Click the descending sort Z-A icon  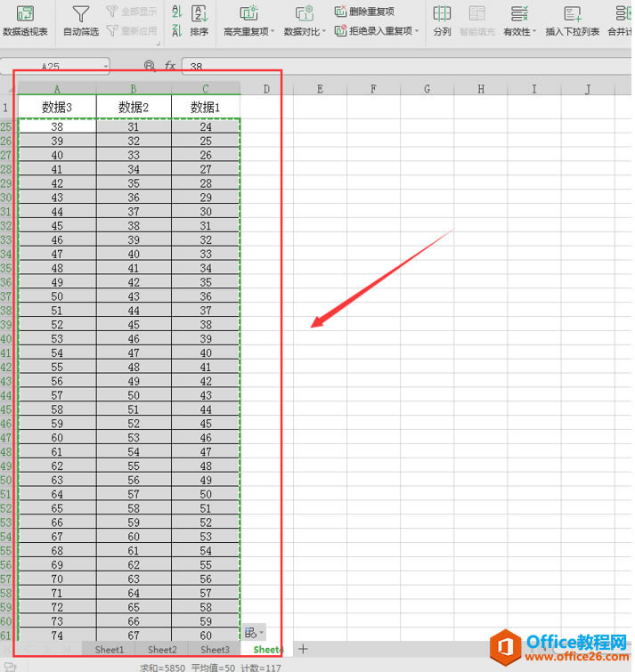pyautogui.click(x=175, y=31)
